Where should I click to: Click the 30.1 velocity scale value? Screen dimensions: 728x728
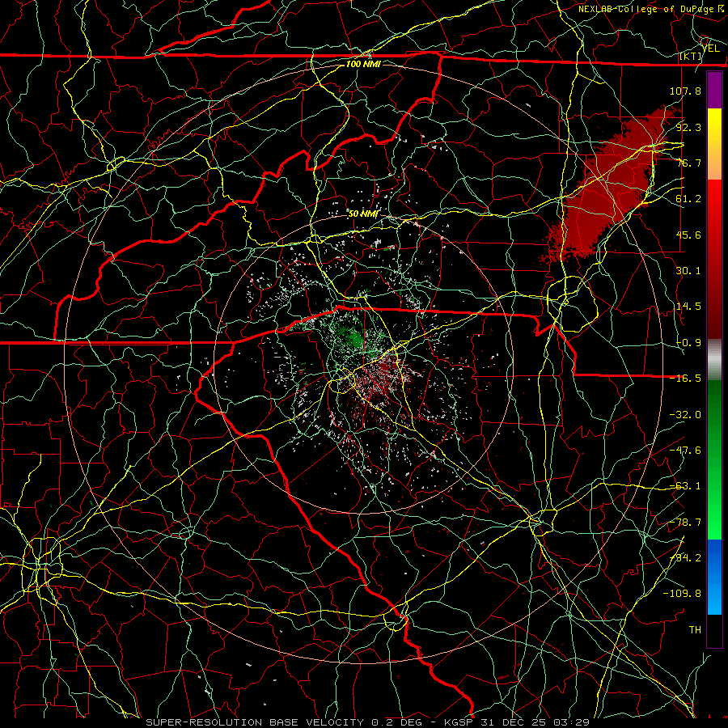(688, 271)
